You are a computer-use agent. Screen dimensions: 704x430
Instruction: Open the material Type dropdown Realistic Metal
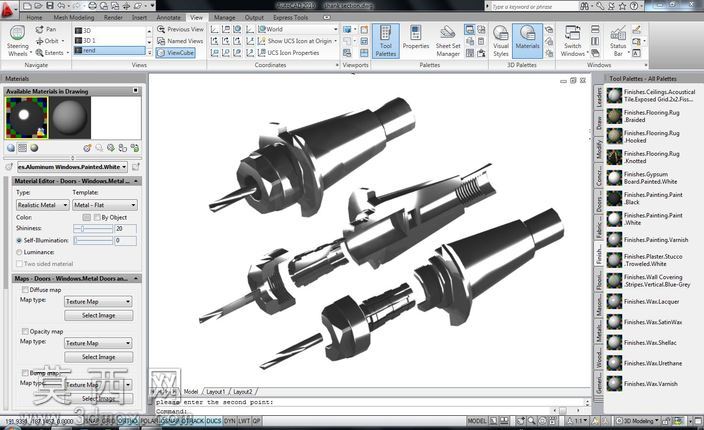point(43,205)
